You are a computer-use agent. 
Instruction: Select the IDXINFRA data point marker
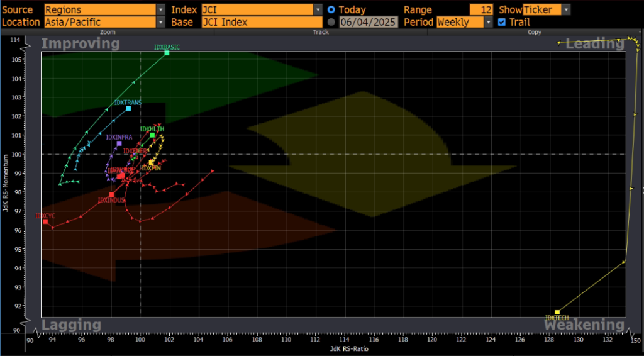pyautogui.click(x=119, y=143)
